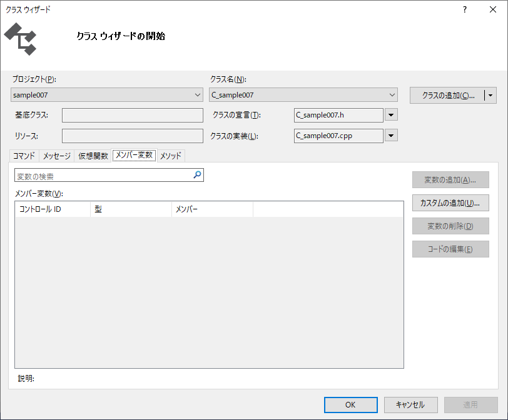The height and width of the screenshot is (420, 508).
Task: Click the help question mark button
Action: (x=464, y=9)
